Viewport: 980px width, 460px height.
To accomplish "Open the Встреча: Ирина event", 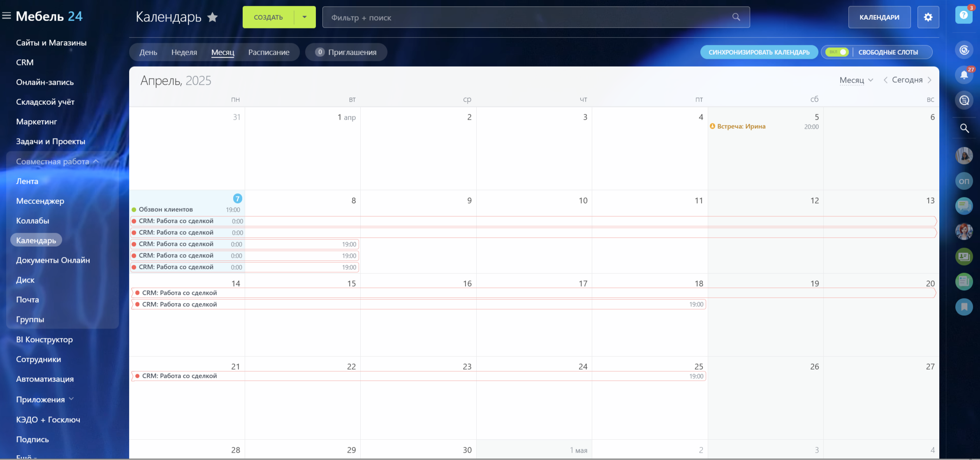I will (x=741, y=127).
